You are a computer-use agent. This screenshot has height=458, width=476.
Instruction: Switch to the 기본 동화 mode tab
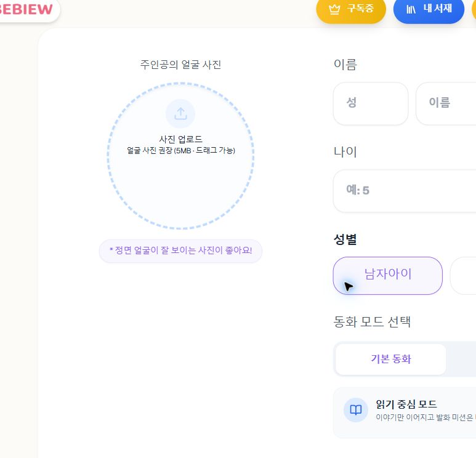[x=390, y=359]
